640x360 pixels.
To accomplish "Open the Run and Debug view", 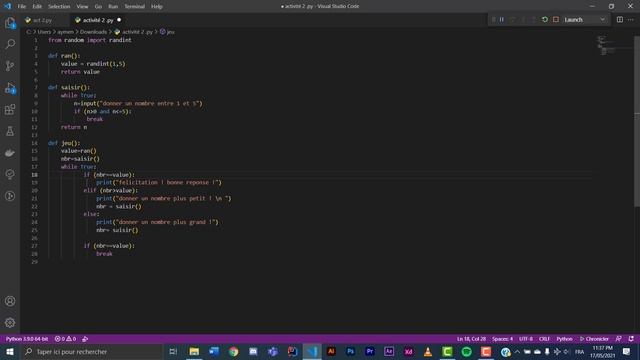I will (x=10, y=88).
